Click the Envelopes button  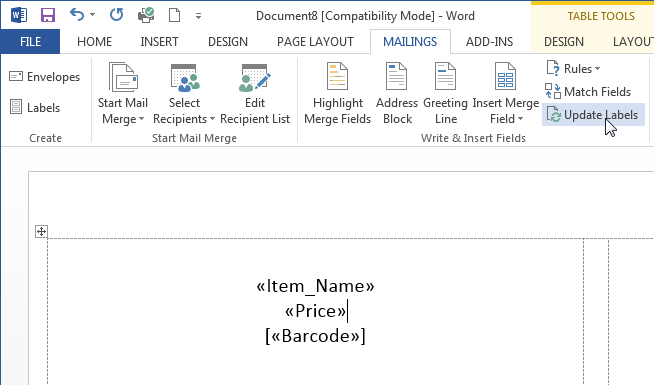coord(45,77)
